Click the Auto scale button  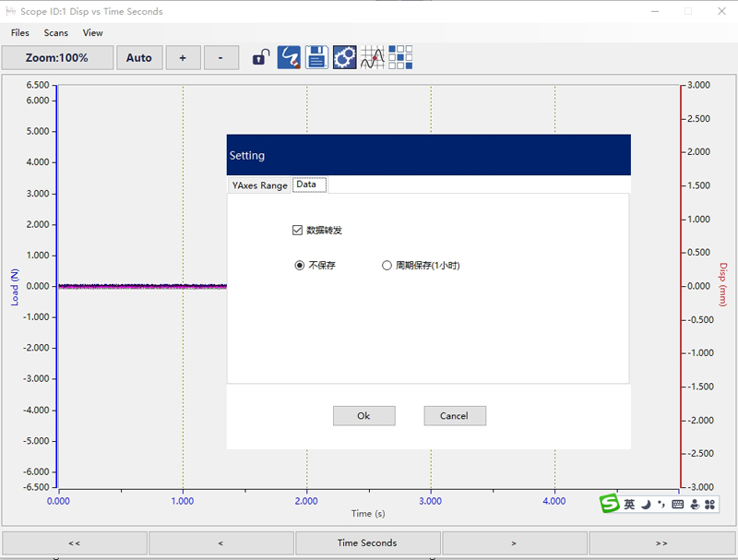coord(139,58)
